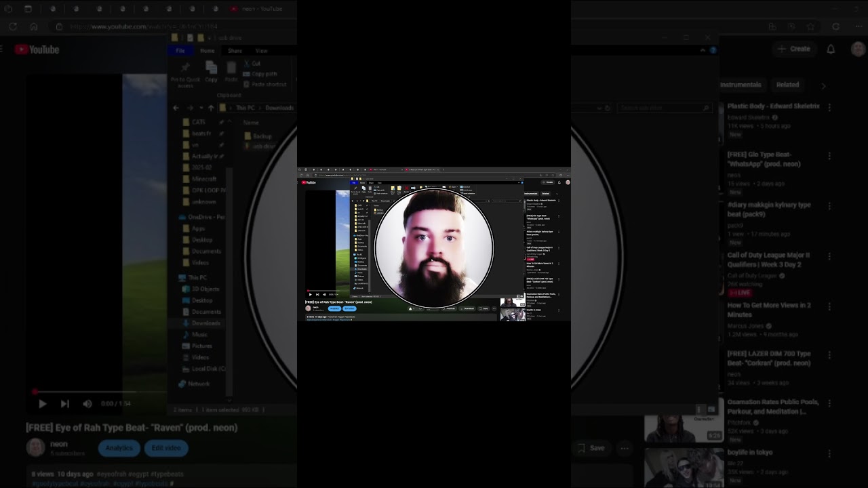Open the menu dots for 'Glo Type Beat WhatsApp'
The width and height of the screenshot is (868, 488).
click(x=829, y=156)
